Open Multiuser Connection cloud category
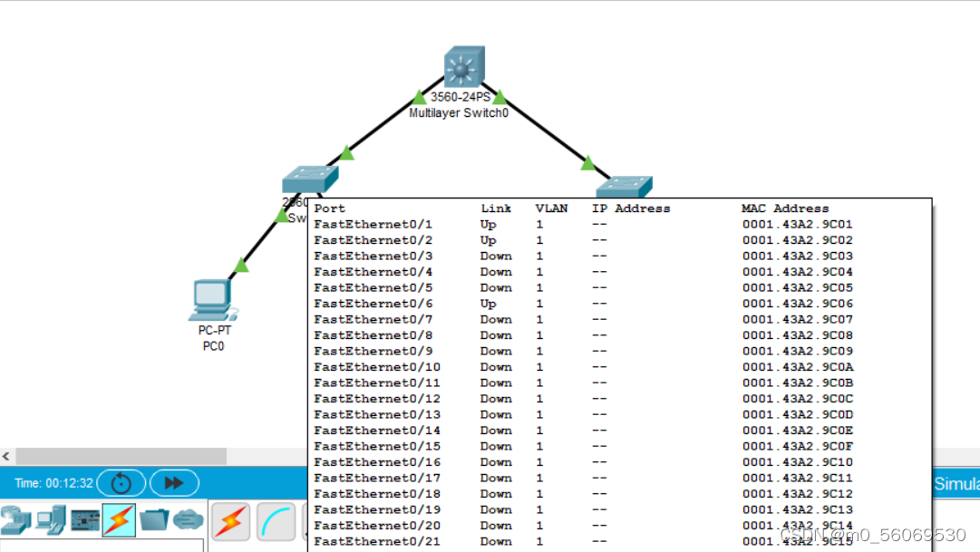The width and height of the screenshot is (980, 552). (189, 519)
